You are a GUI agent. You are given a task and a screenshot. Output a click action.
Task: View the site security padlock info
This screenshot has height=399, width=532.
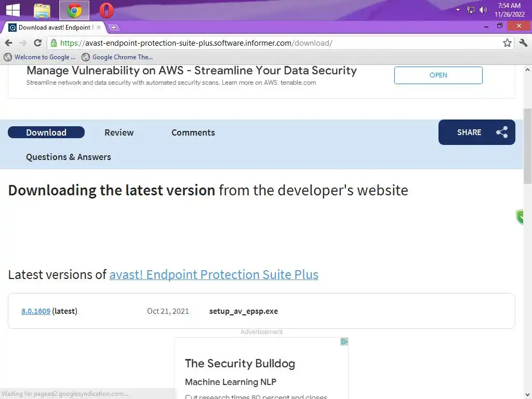[x=54, y=43]
